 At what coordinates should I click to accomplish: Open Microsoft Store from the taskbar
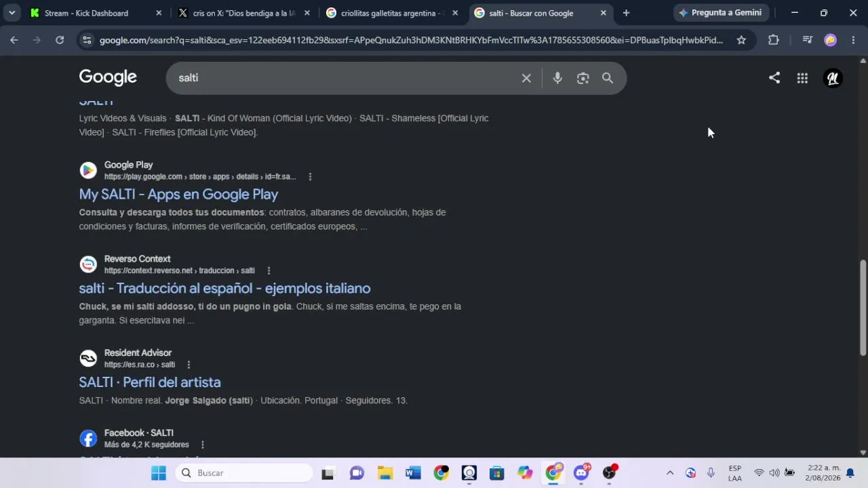click(x=497, y=473)
